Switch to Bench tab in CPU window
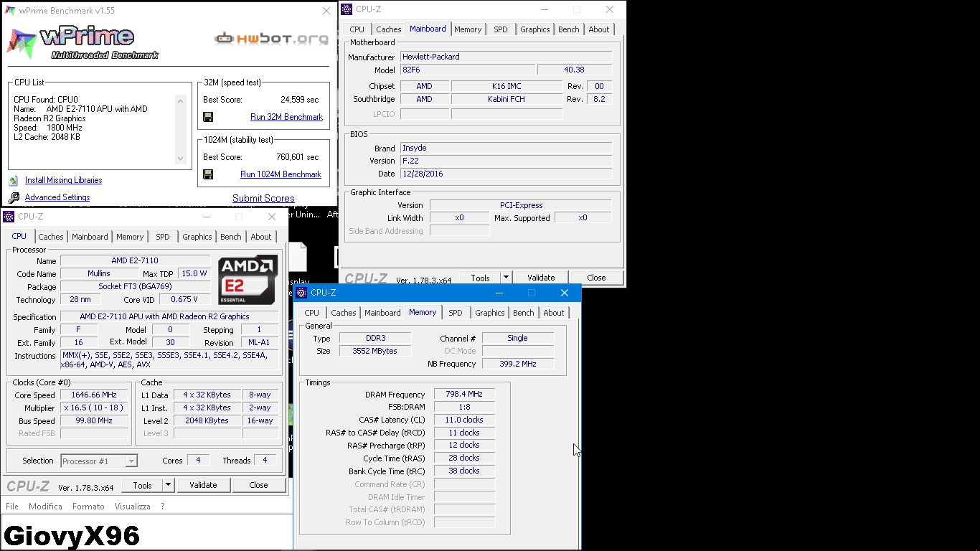This screenshot has width=980, height=551. click(231, 237)
